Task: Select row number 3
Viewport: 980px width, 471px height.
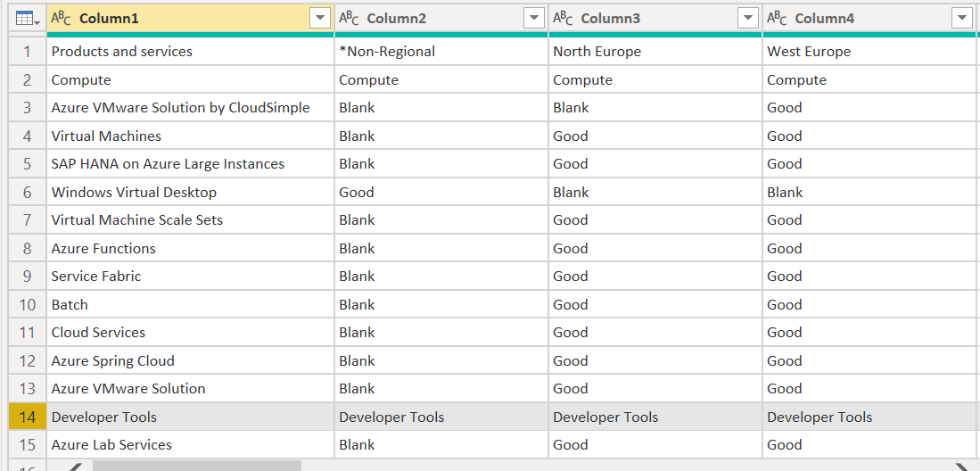Action: click(28, 108)
